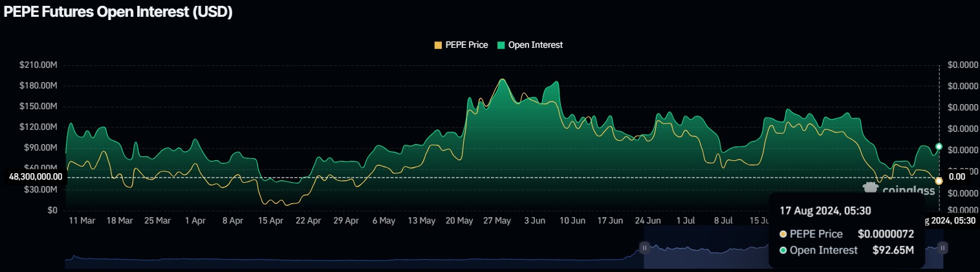Click the $180.00M y-axis label
This screenshot has height=272, width=980.
pyautogui.click(x=39, y=85)
